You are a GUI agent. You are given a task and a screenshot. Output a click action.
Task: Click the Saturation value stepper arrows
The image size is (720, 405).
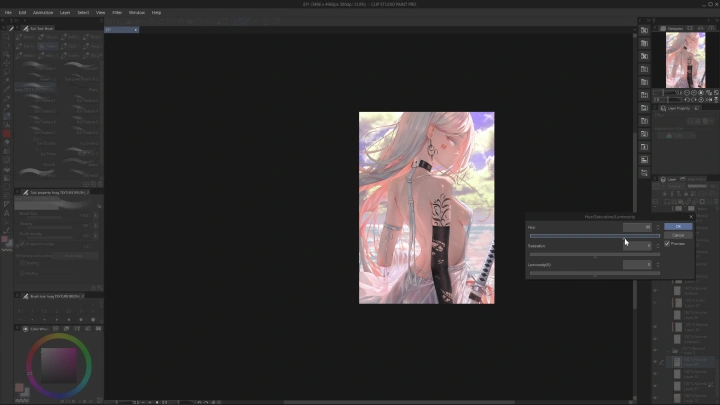click(658, 246)
